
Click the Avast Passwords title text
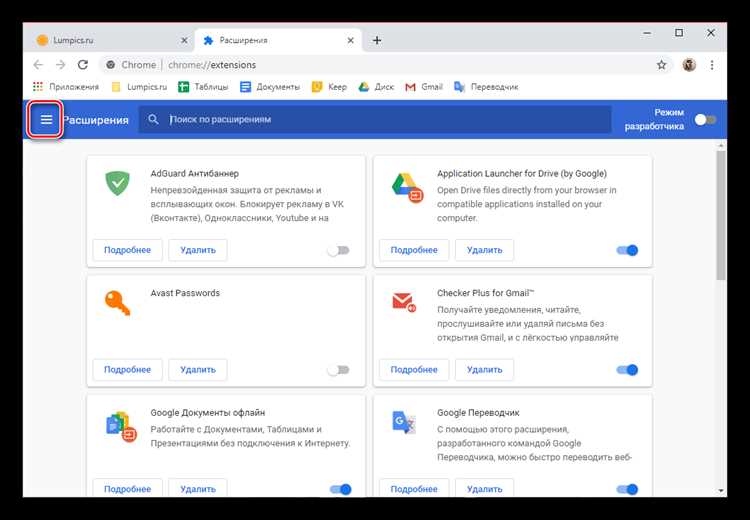click(x=185, y=293)
